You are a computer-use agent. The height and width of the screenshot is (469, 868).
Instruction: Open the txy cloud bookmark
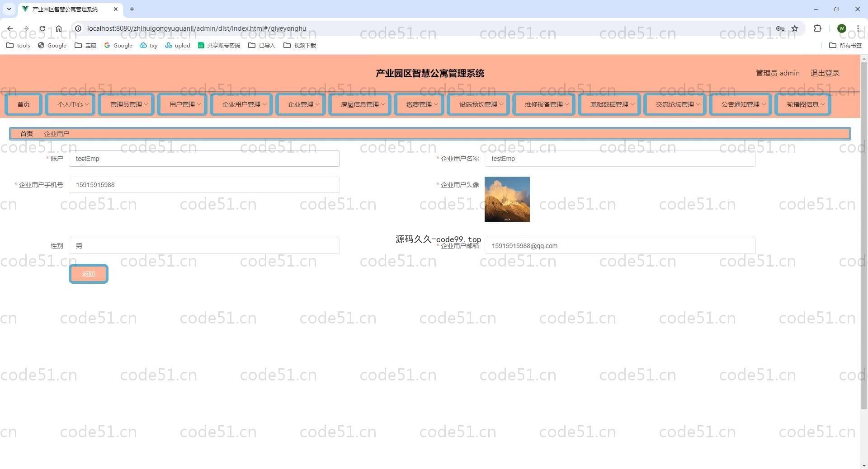pos(148,45)
